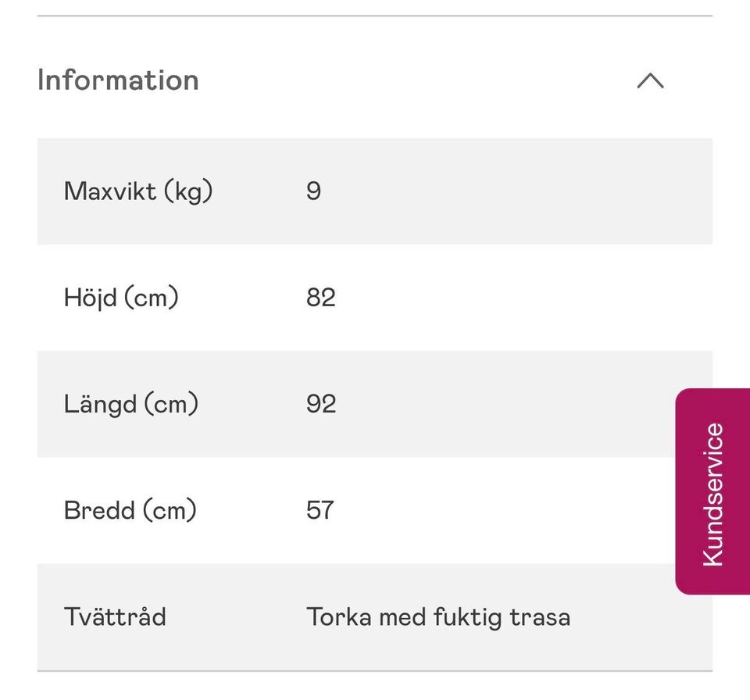
Task: Select the Höjd value 82
Action: [x=320, y=298]
